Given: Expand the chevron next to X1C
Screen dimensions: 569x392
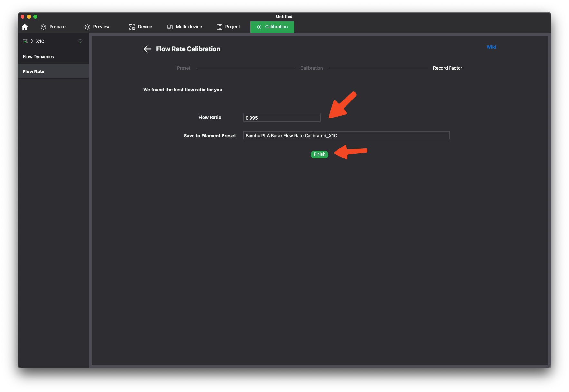Looking at the screenshot, I should pyautogui.click(x=32, y=41).
